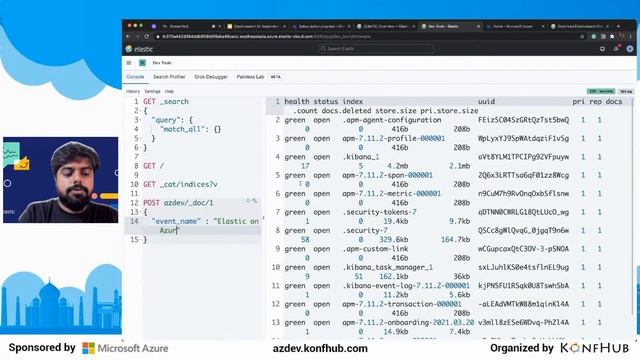
Task: Focus the Search Elastic field
Action: (376, 49)
